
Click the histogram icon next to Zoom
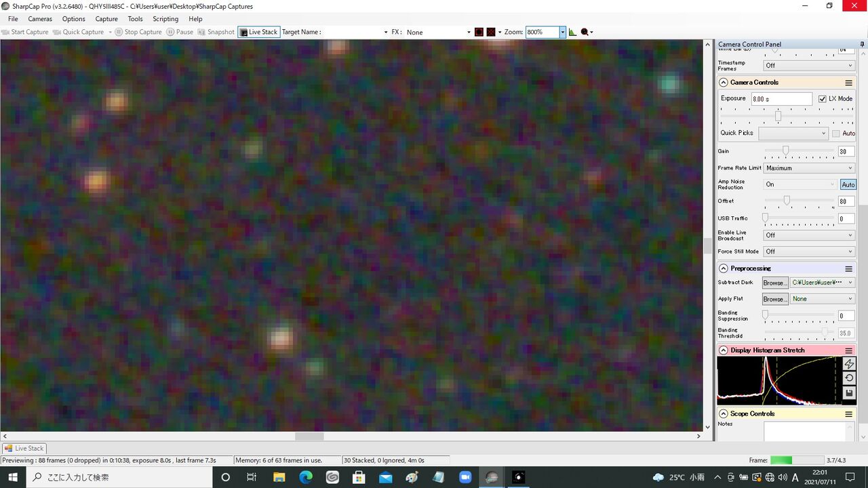point(572,32)
